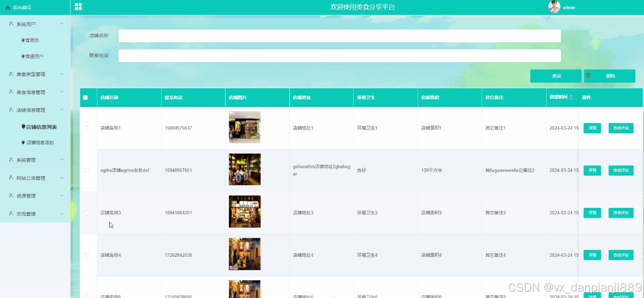This screenshot has width=644, height=298.
Task: Click phone number 17202842038
Action: click(x=178, y=255)
